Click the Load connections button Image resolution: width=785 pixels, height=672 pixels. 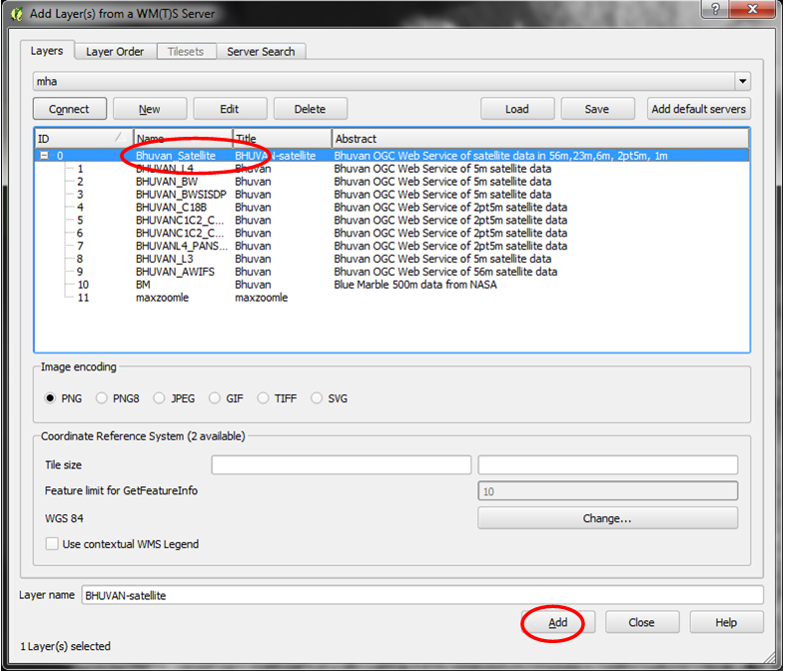(517, 109)
